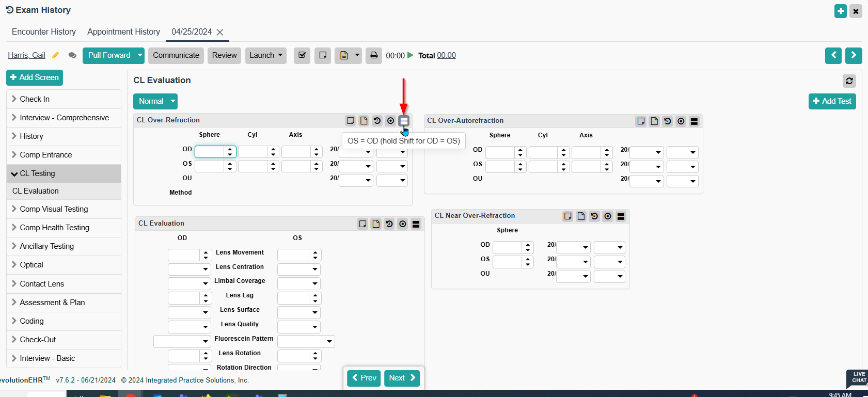This screenshot has width=868, height=397.
Task: Click the document icon in CL Evaluation test header
Action: pos(376,224)
